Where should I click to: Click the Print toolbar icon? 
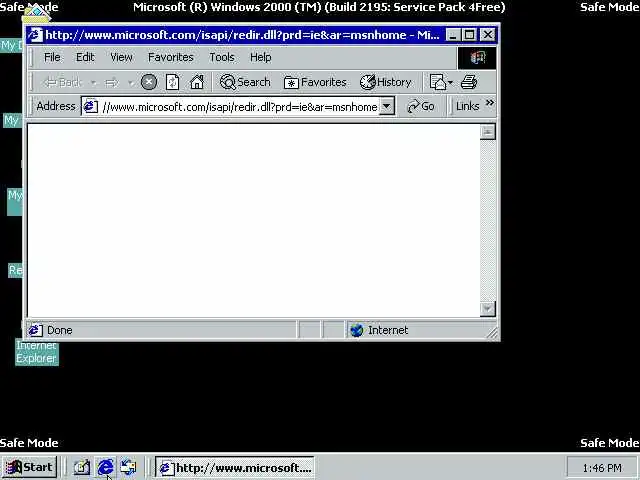(x=469, y=82)
